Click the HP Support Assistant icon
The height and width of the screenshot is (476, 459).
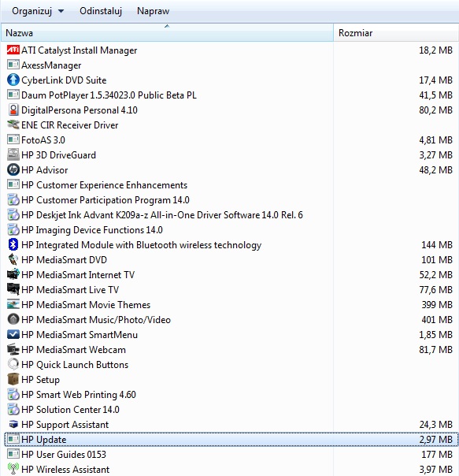(13, 424)
